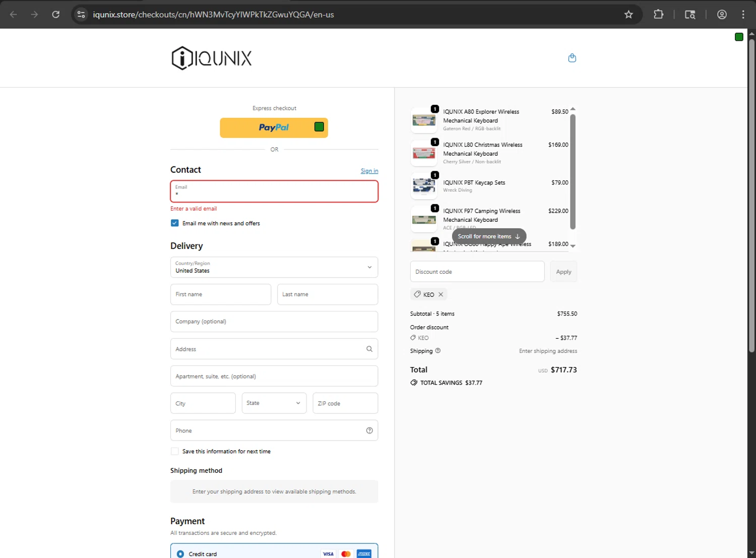Toggle Email me with news and offers
This screenshot has width=756, height=558.
(x=174, y=223)
